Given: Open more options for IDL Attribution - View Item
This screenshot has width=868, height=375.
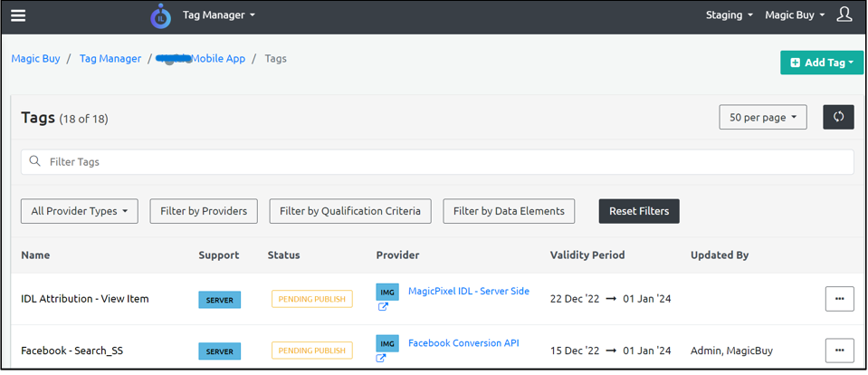Looking at the screenshot, I should (x=839, y=299).
